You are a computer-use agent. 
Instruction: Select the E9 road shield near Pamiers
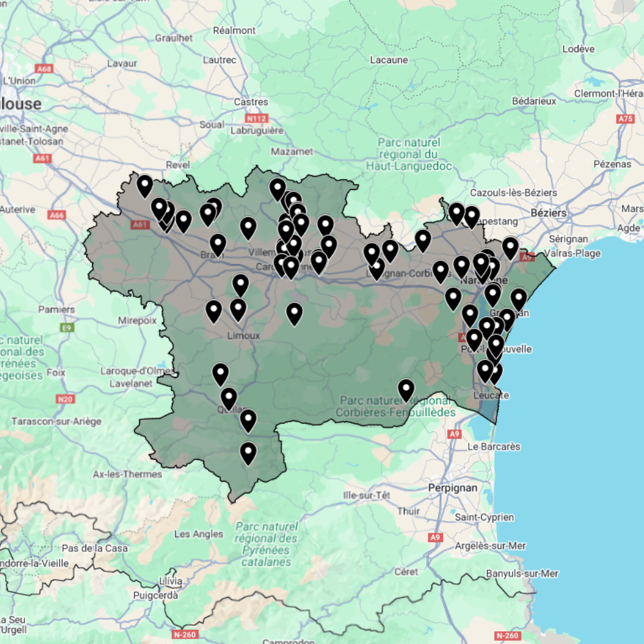(x=66, y=328)
